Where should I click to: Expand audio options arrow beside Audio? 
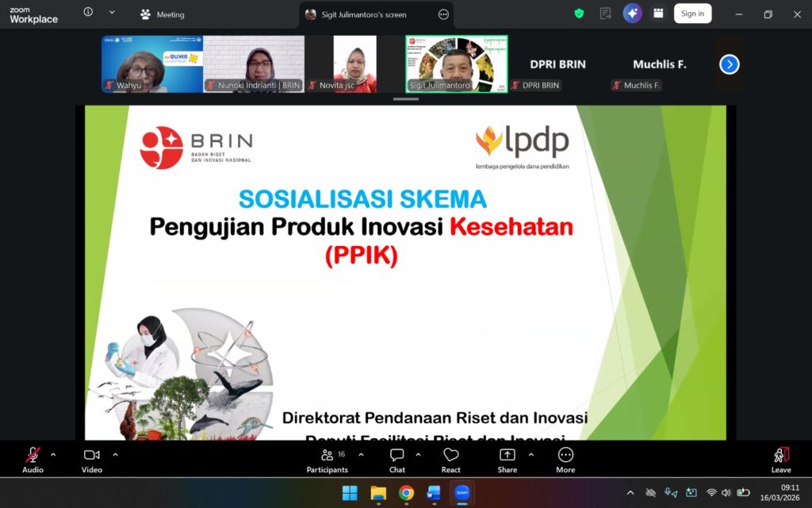[53, 455]
